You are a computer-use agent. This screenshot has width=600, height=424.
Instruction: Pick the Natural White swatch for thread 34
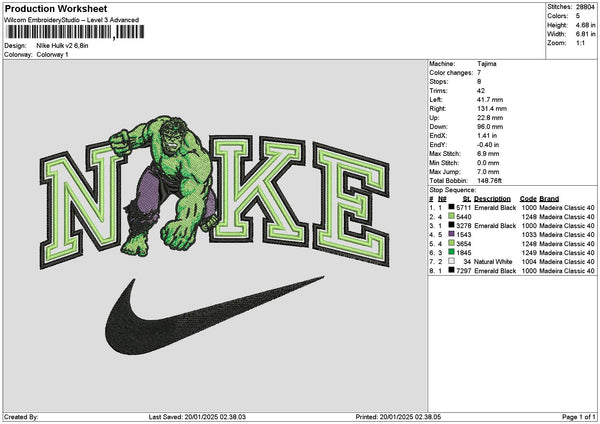[x=452, y=261]
